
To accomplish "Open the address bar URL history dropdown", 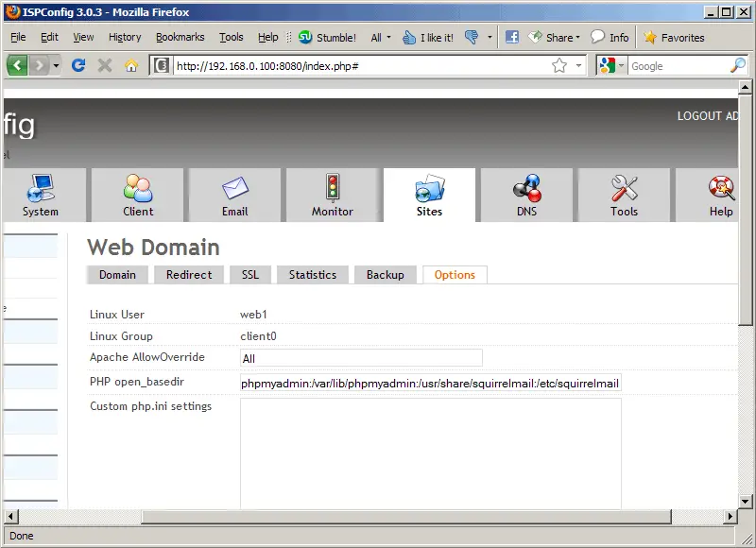I will pos(578,65).
